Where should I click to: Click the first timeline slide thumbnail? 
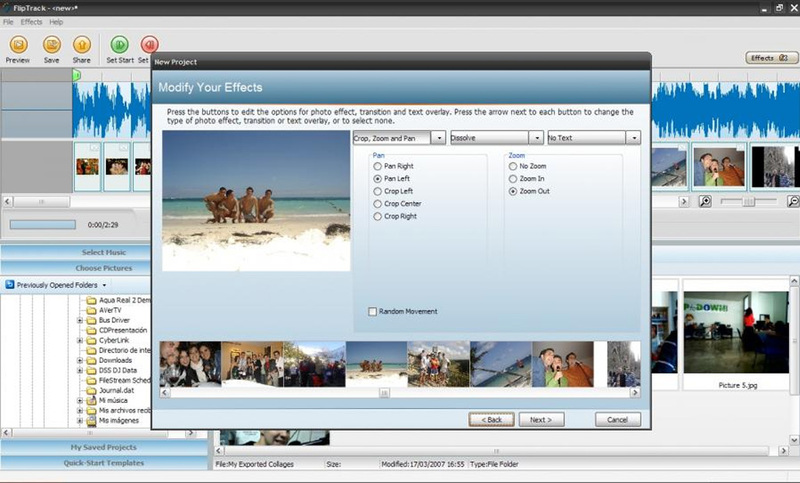tap(87, 167)
